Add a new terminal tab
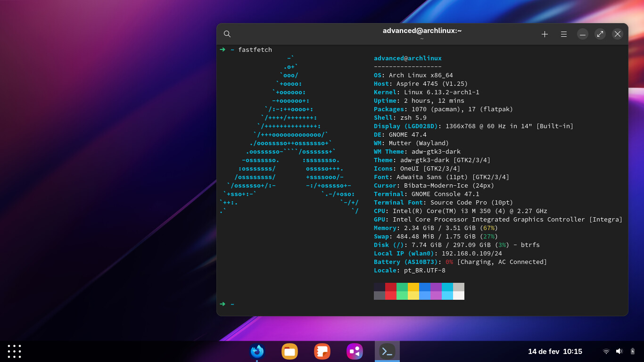Screen dimensions: 644x362 pos(545,34)
